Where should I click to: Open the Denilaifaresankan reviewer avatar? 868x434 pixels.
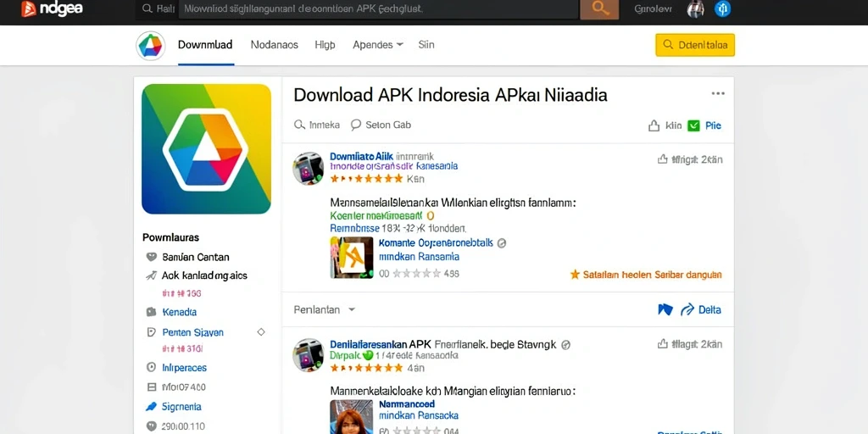coord(309,355)
